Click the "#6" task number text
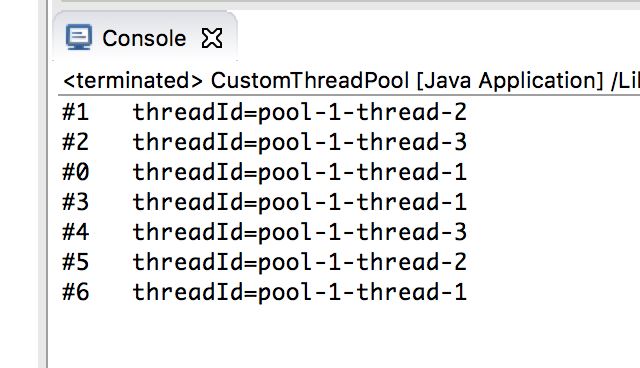 pyautogui.click(x=76, y=292)
